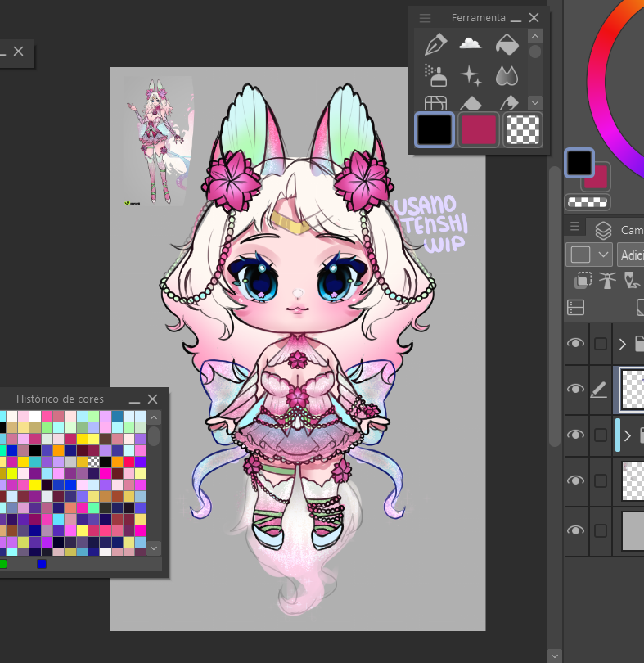Open the layer color dropdown

588,255
